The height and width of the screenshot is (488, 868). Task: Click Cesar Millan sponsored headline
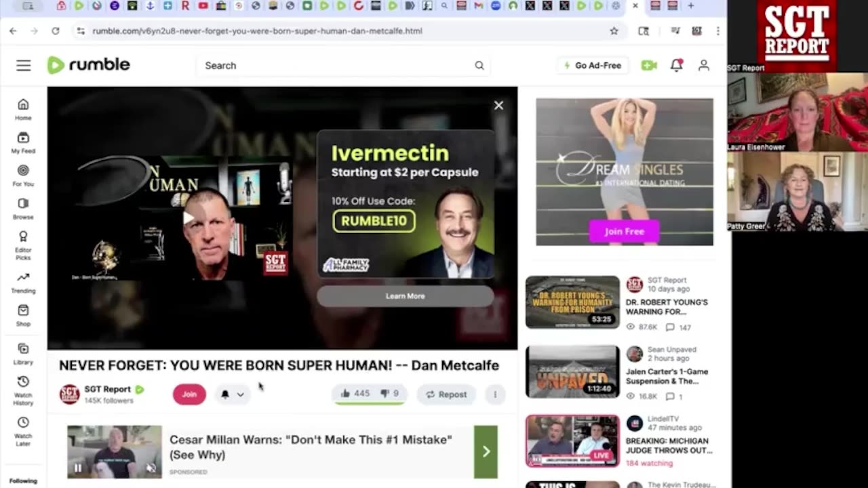click(311, 447)
